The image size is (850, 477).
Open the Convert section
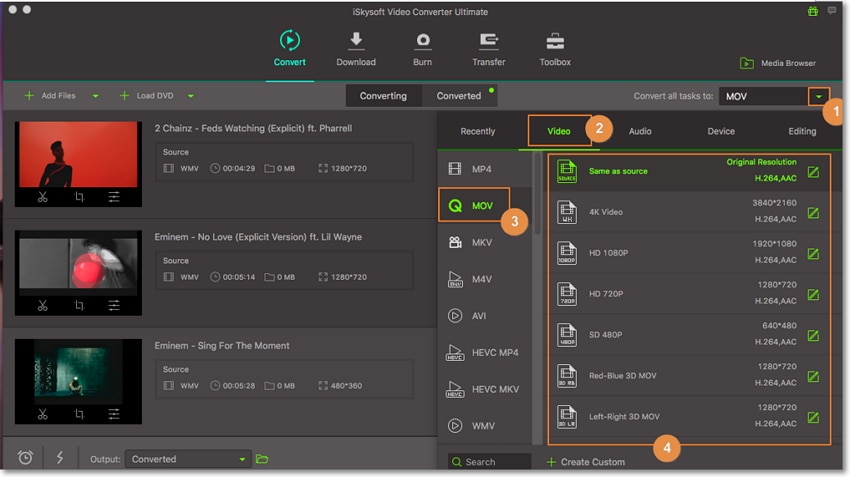click(289, 48)
